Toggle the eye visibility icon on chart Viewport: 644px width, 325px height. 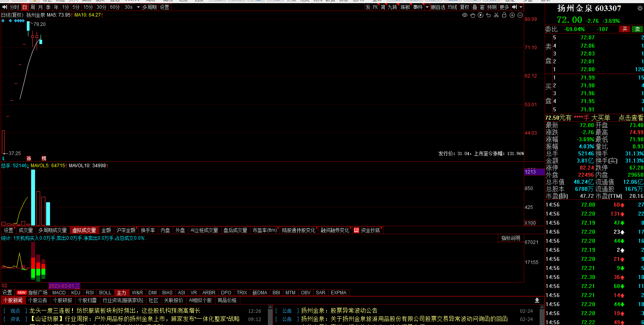[465, 15]
